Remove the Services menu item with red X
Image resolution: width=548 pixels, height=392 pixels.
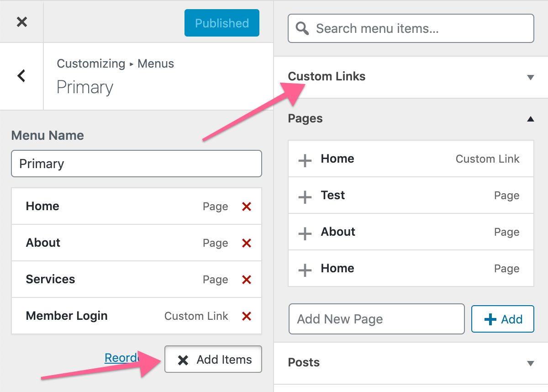[x=247, y=280]
